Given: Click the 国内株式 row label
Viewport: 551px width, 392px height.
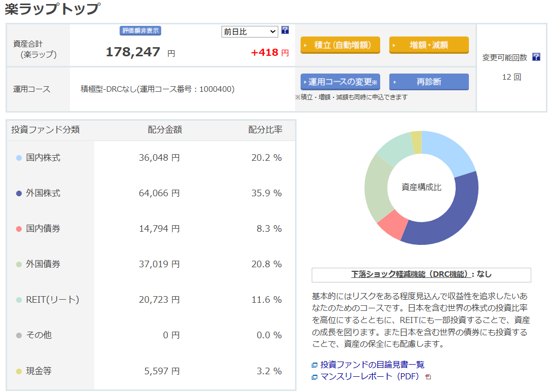Looking at the screenshot, I should 43,158.
